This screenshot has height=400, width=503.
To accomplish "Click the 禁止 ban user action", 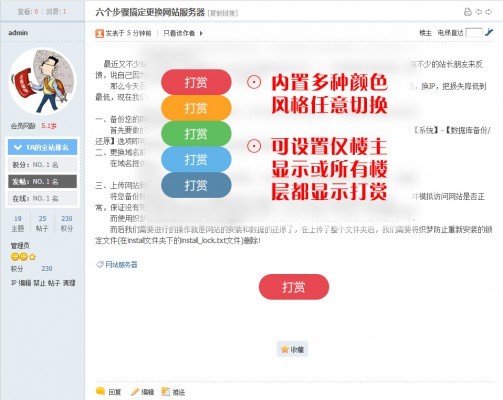I will tap(39, 283).
